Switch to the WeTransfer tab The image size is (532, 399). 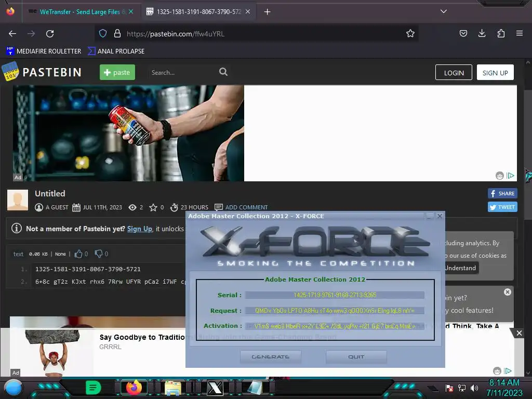(x=79, y=12)
